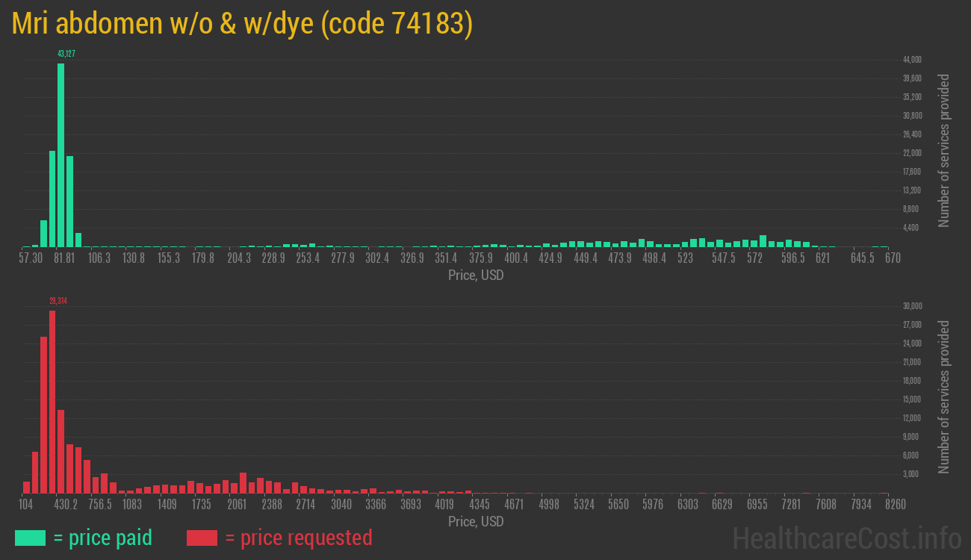Click the '= price paid' legend label
This screenshot has height=560, width=971.
point(103,538)
